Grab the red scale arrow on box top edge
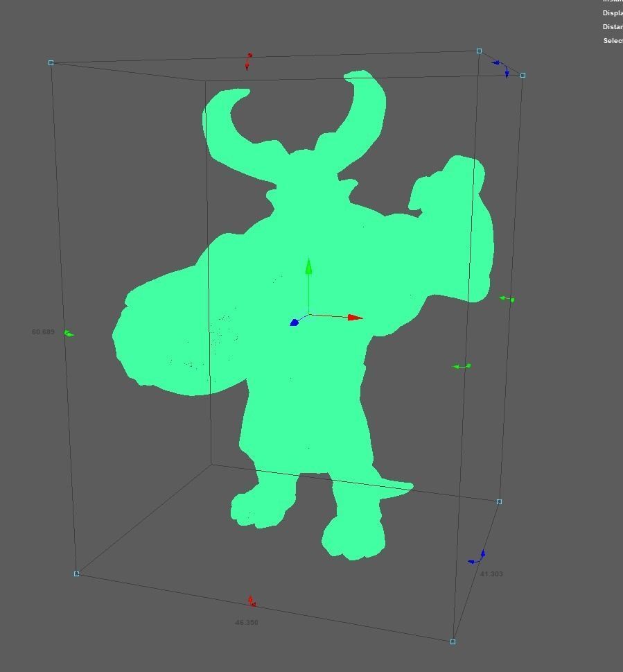Image resolution: width=623 pixels, height=672 pixels. [248, 61]
